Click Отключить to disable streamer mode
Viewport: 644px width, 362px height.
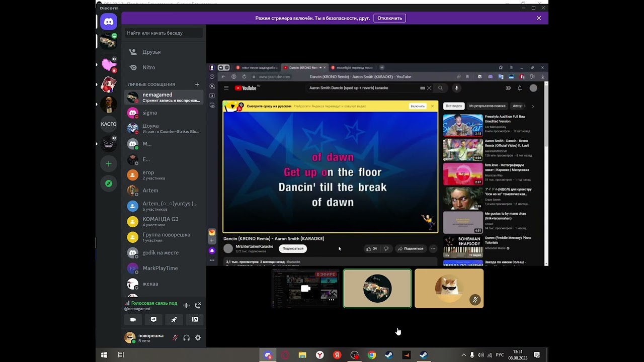(x=390, y=18)
